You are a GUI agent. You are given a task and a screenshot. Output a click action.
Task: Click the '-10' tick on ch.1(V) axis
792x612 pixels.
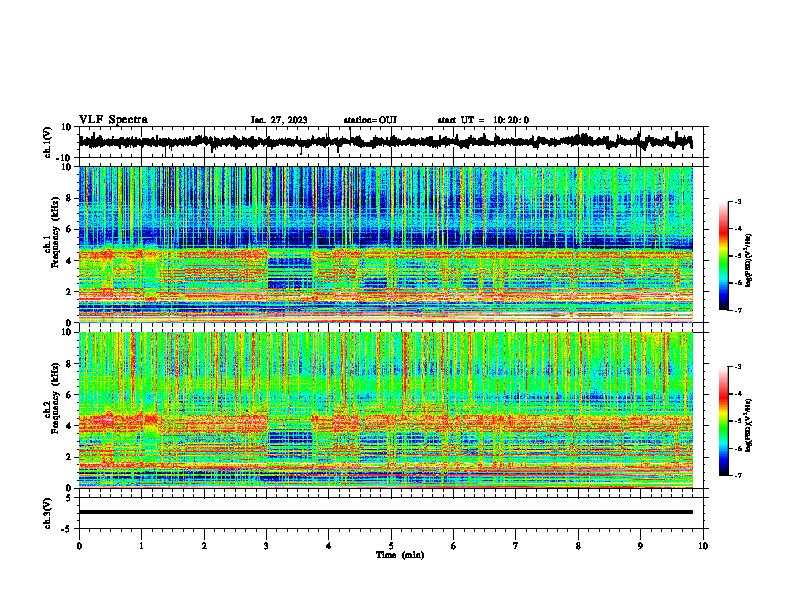65,158
